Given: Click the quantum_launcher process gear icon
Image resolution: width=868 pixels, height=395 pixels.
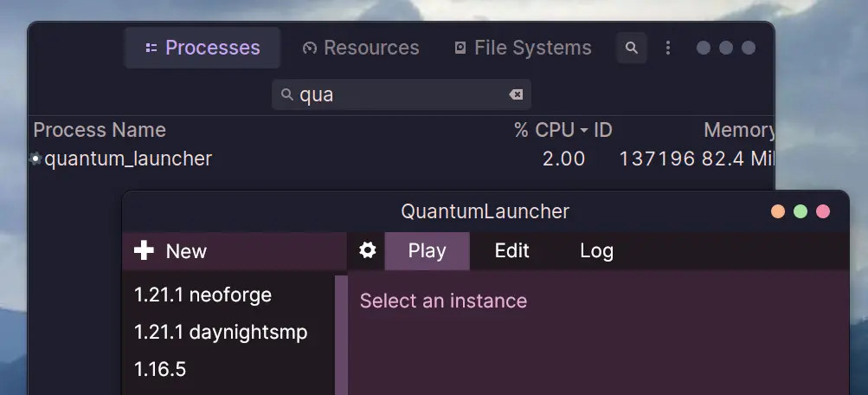Looking at the screenshot, I should click(x=35, y=159).
